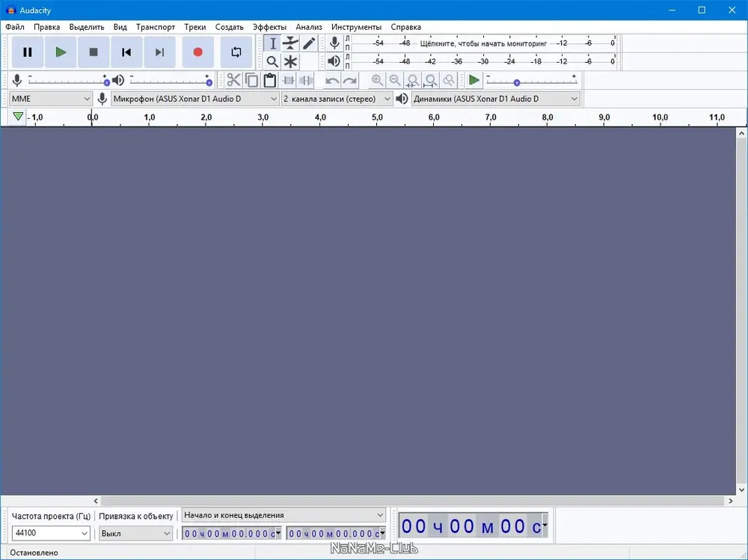Select the Envelope tool

290,43
